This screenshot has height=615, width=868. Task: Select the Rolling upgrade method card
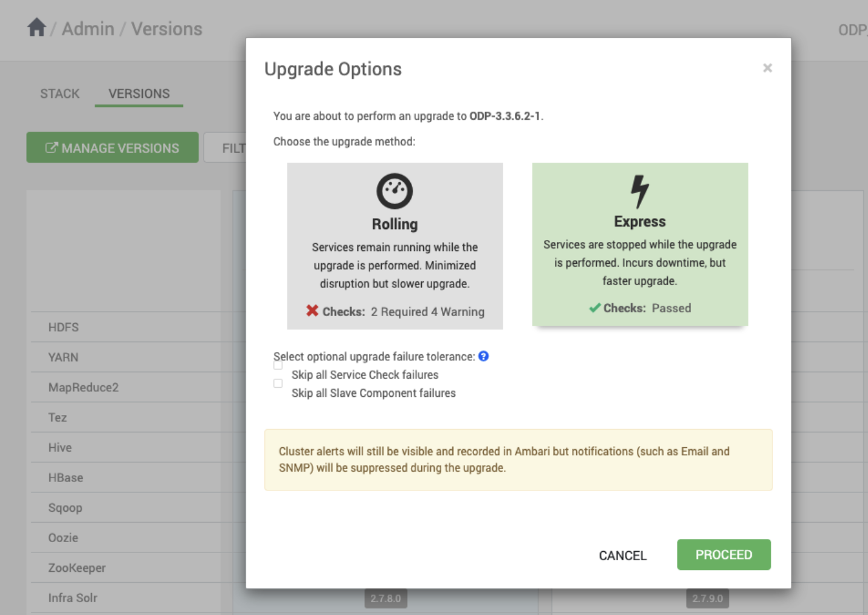(x=394, y=246)
